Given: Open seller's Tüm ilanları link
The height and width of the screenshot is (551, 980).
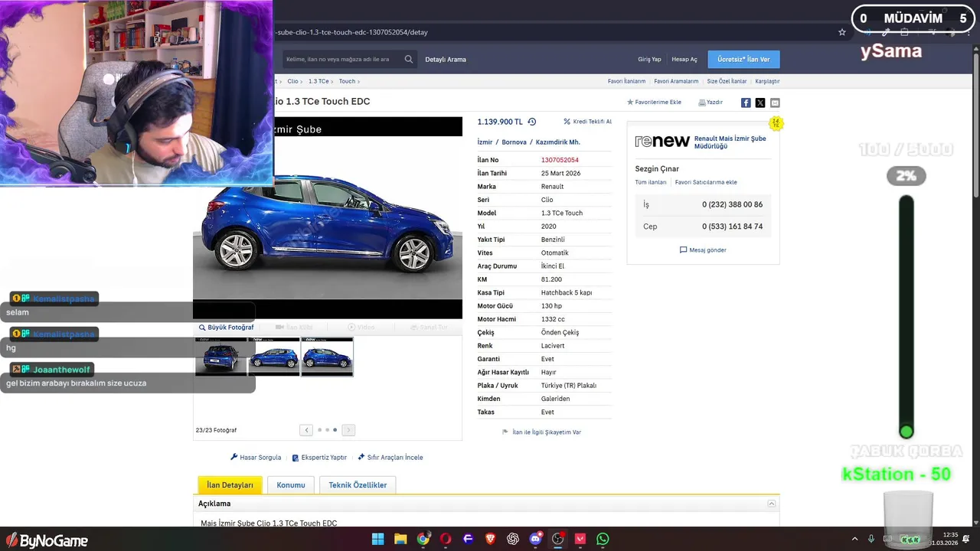Looking at the screenshot, I should pyautogui.click(x=651, y=182).
